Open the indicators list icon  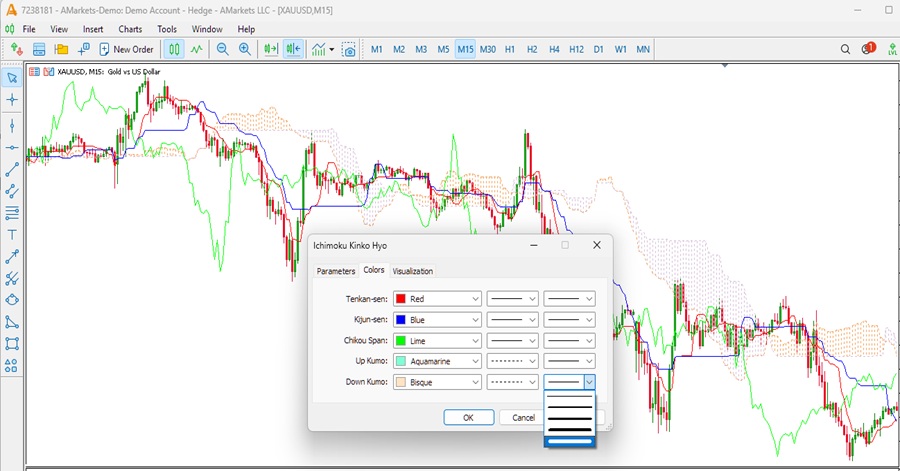pyautogui.click(x=319, y=49)
